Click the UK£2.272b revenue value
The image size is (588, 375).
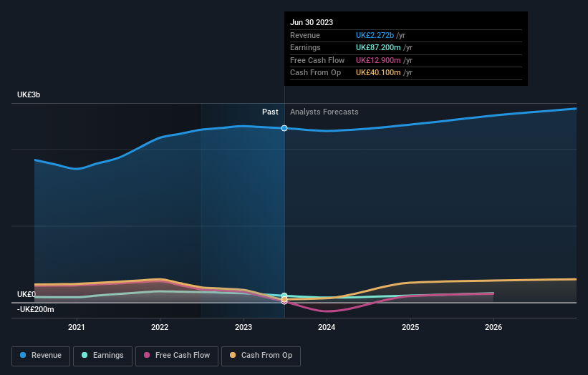click(x=375, y=35)
